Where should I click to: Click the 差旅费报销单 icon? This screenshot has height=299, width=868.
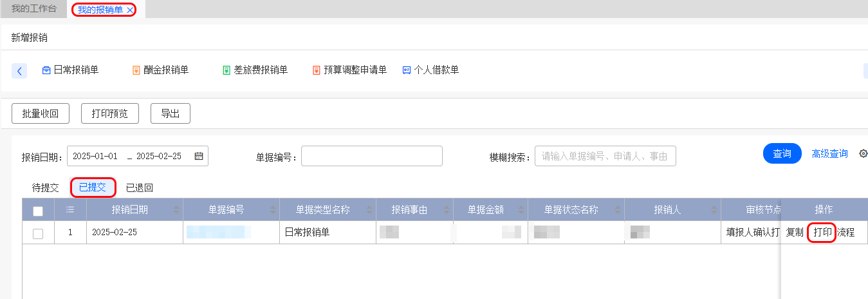[226, 70]
